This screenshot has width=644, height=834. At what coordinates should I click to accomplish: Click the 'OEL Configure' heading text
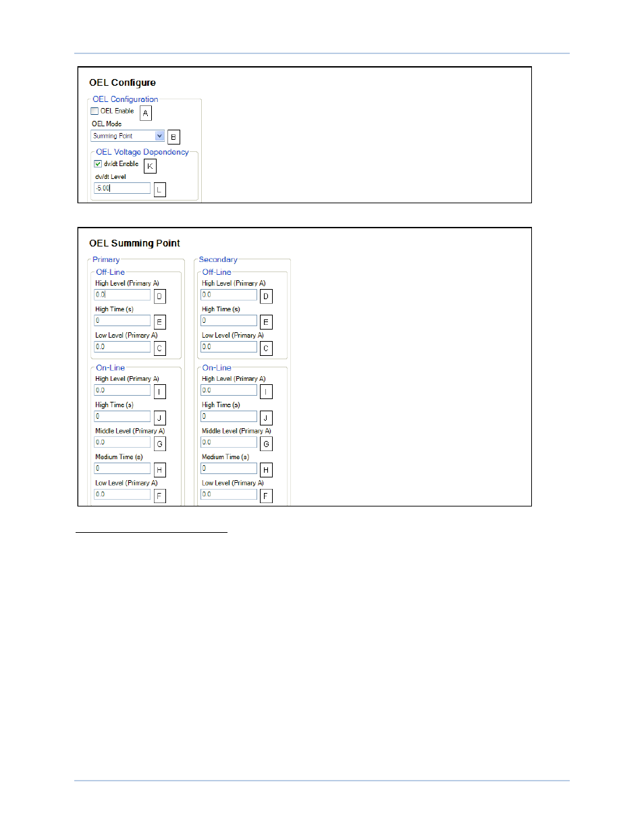[122, 82]
